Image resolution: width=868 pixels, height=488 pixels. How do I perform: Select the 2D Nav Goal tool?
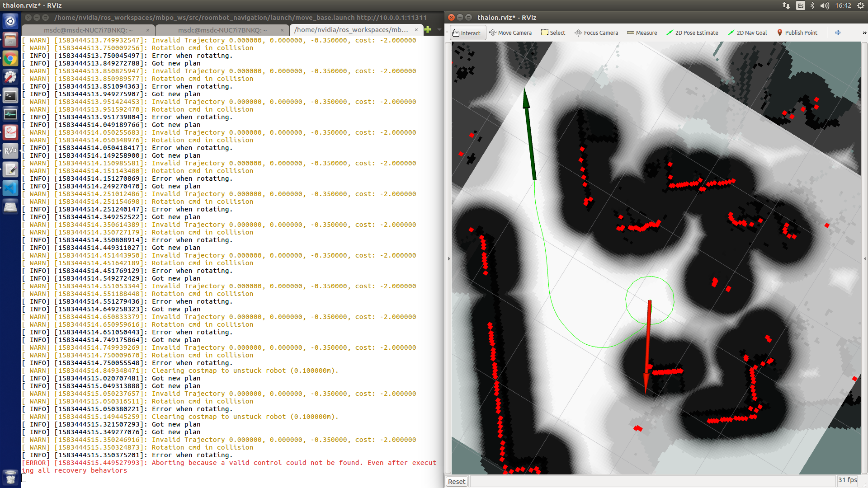tap(747, 33)
